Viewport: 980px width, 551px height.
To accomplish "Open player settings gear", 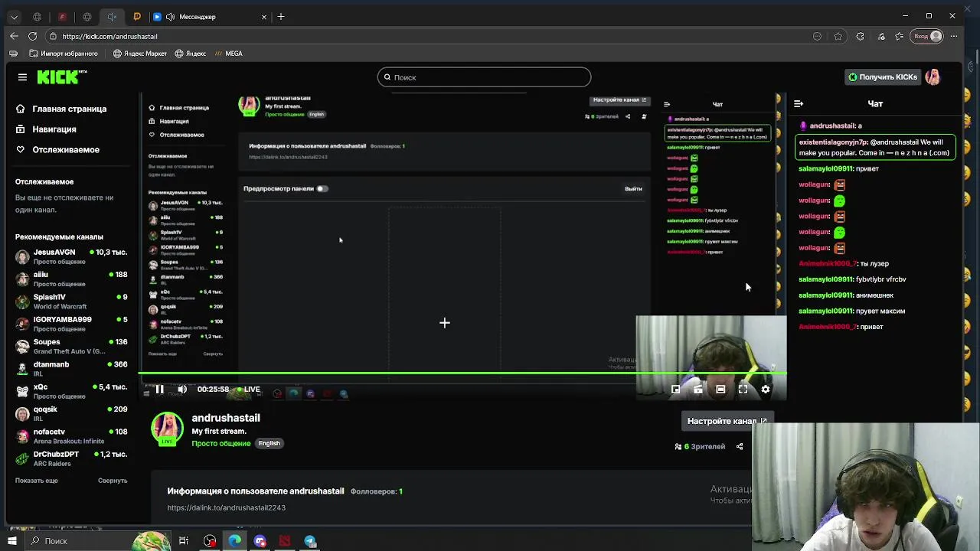I will click(x=766, y=390).
